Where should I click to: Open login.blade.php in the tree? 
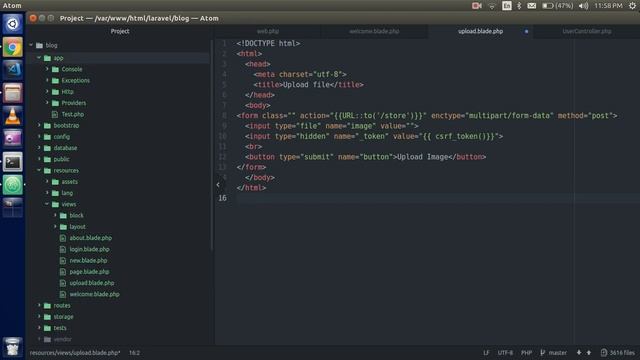[89, 249]
